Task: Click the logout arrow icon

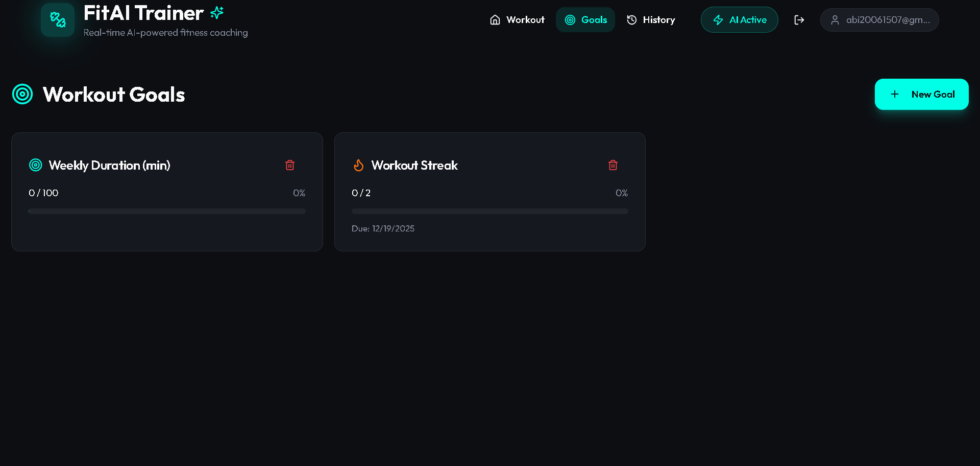Action: coord(799,20)
